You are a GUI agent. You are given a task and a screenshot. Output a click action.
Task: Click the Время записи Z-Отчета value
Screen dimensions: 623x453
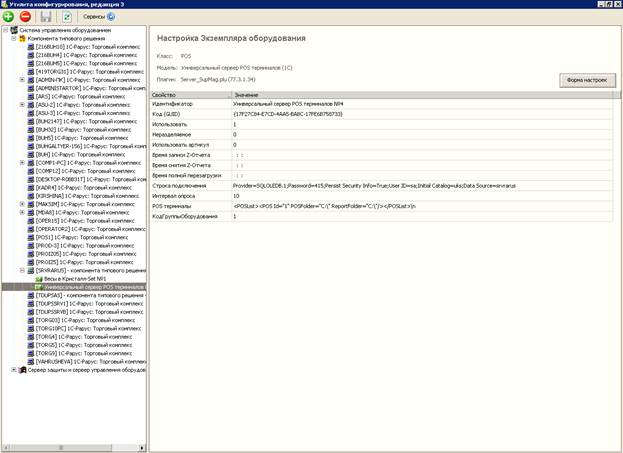[422, 155]
